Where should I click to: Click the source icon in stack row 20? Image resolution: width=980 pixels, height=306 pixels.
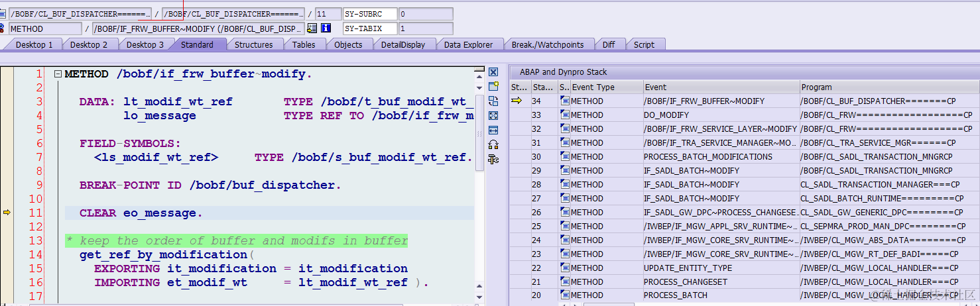[564, 295]
